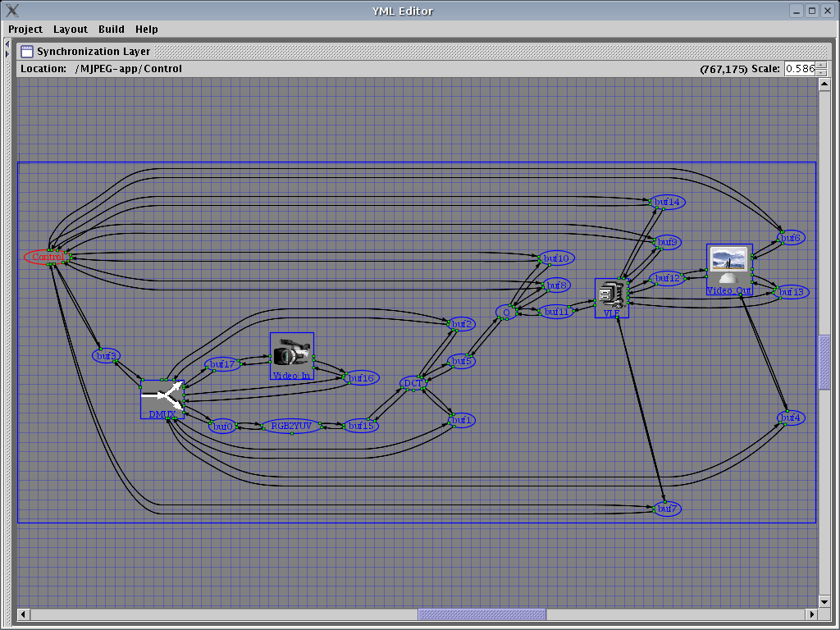Click the RGB2YUV node ellipse
Image resolution: width=840 pixels, height=630 pixels.
tap(291, 426)
